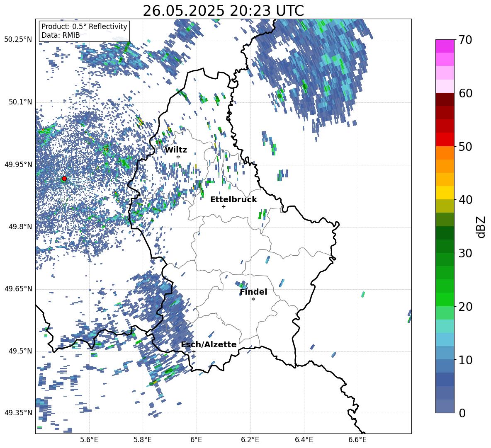The height and width of the screenshot is (448, 491).
Task: Click the bright red swatch above 50
Action: pyautogui.click(x=445, y=140)
